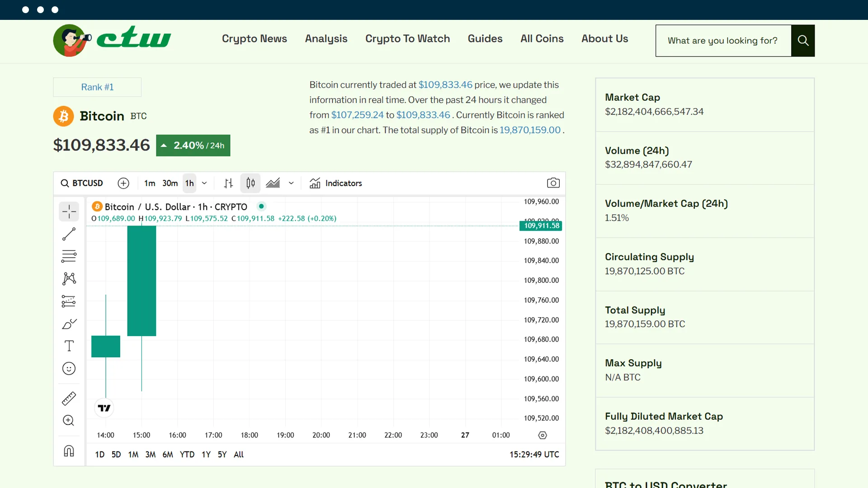Click the Volume/Market Cap value 1.51%
The height and width of the screenshot is (488, 868).
tap(617, 218)
